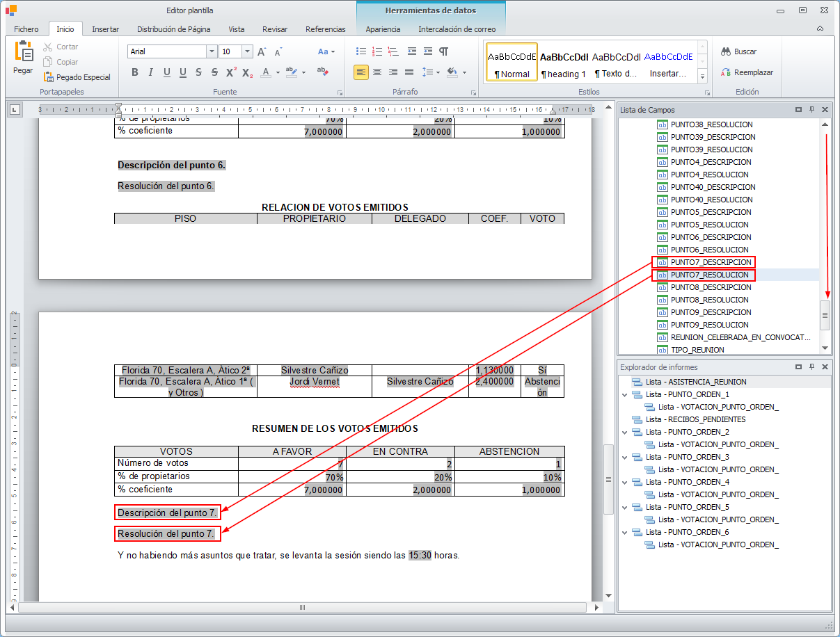Click the Pegar paste icon
Viewport: 840px width, 637px height.
pos(23,54)
